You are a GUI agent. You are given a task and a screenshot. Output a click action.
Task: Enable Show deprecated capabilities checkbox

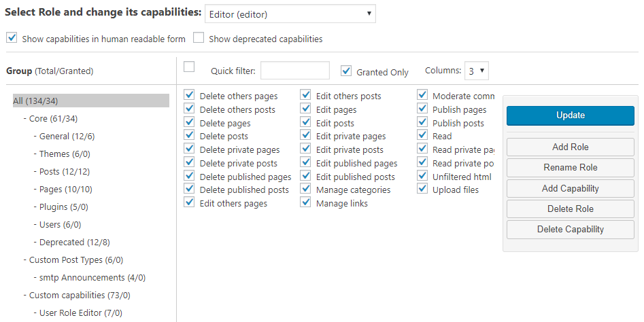(x=199, y=38)
